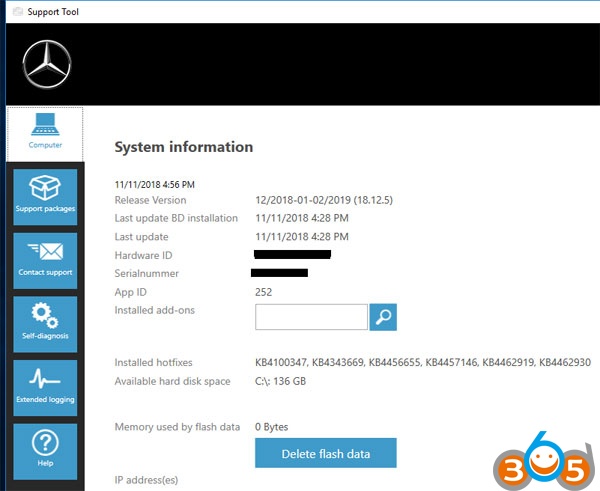Click the Installed hotfixes label
This screenshot has height=491, width=600.
click(x=153, y=362)
